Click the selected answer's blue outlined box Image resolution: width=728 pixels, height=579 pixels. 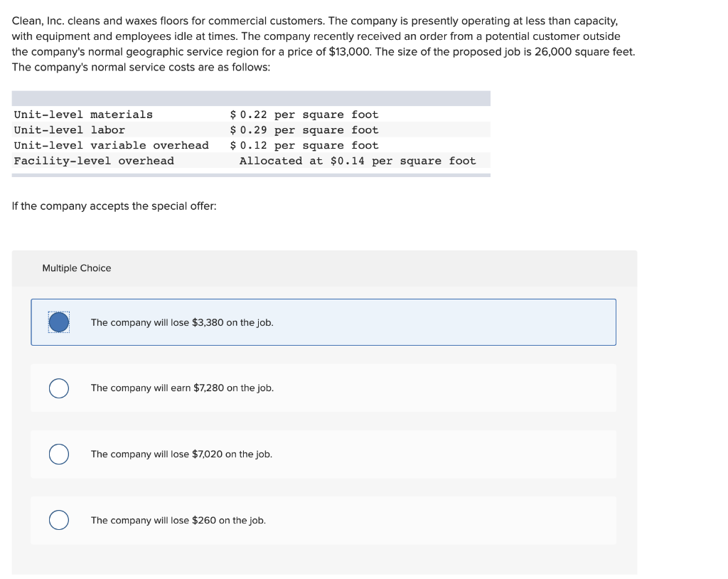pyautogui.click(x=323, y=322)
